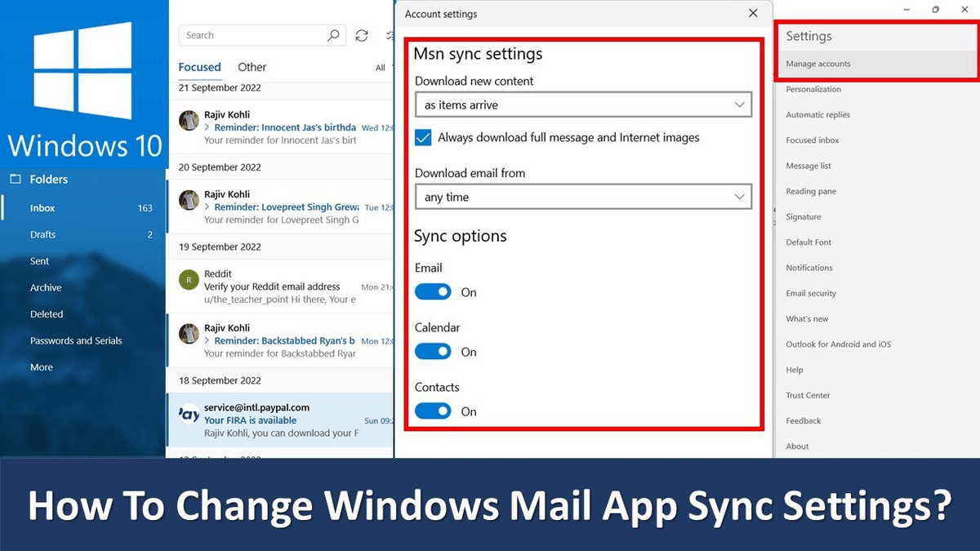Expand thread arrow on Lovepreet Singh reminder
The image size is (980, 551).
pos(207,207)
